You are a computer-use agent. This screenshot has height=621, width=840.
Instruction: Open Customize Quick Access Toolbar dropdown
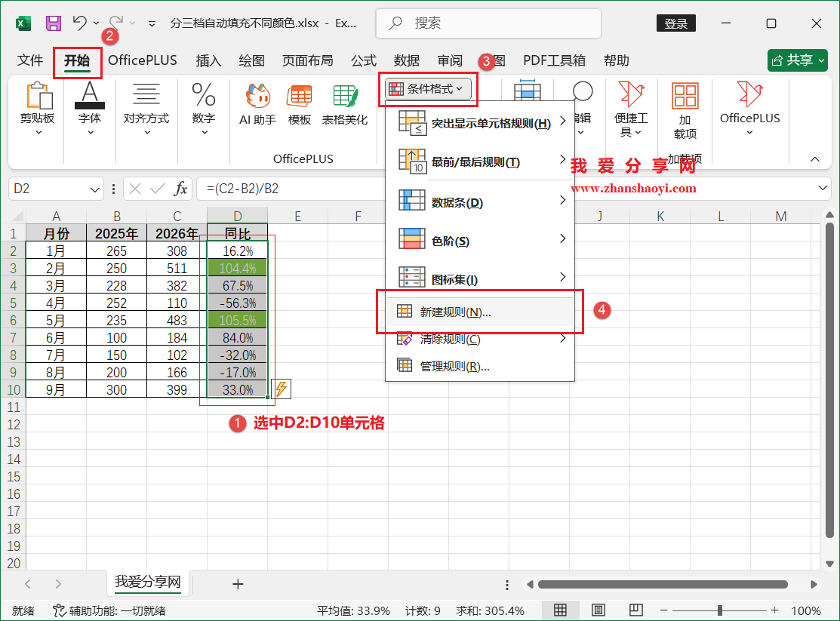(x=152, y=23)
